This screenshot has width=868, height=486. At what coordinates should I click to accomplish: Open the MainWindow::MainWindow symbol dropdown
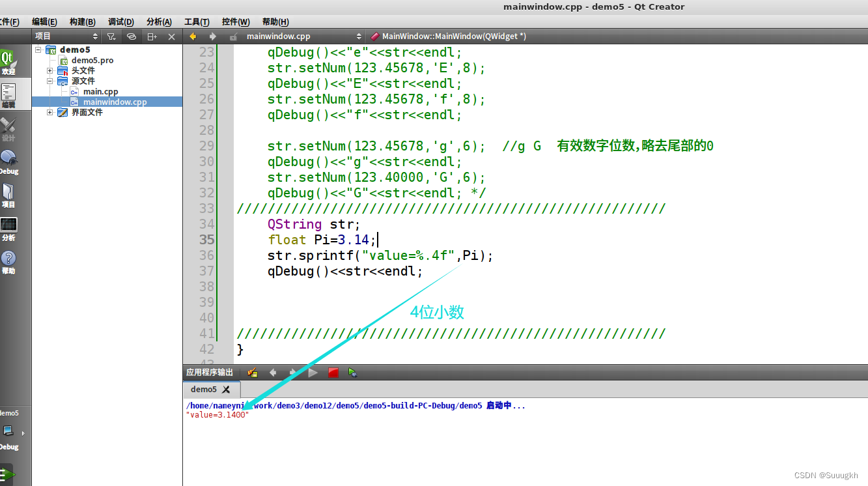(x=454, y=36)
